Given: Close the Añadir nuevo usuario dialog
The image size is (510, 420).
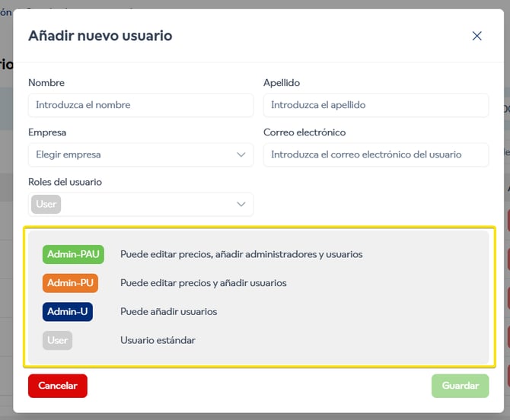Looking at the screenshot, I should pyautogui.click(x=477, y=36).
